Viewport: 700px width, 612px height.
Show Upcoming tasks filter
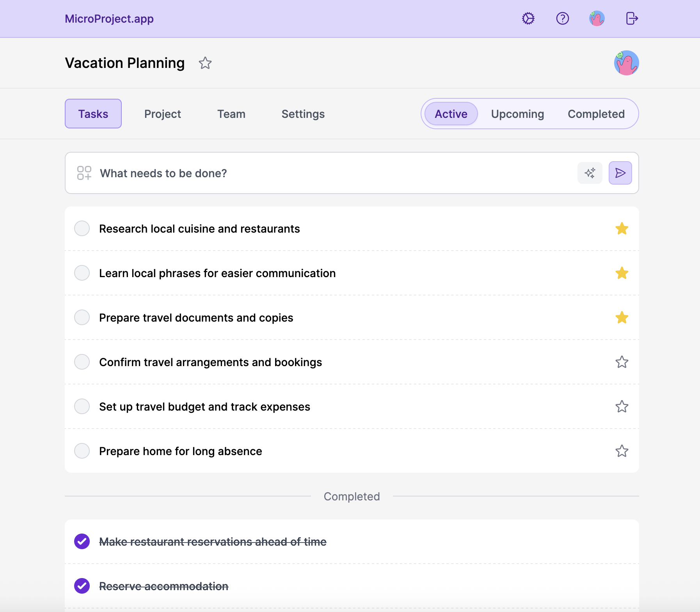coord(517,114)
